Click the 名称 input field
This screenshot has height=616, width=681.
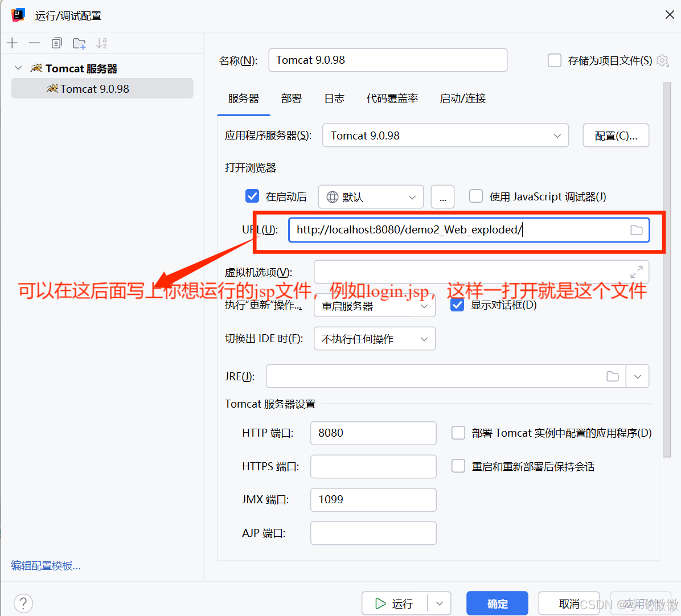(388, 60)
